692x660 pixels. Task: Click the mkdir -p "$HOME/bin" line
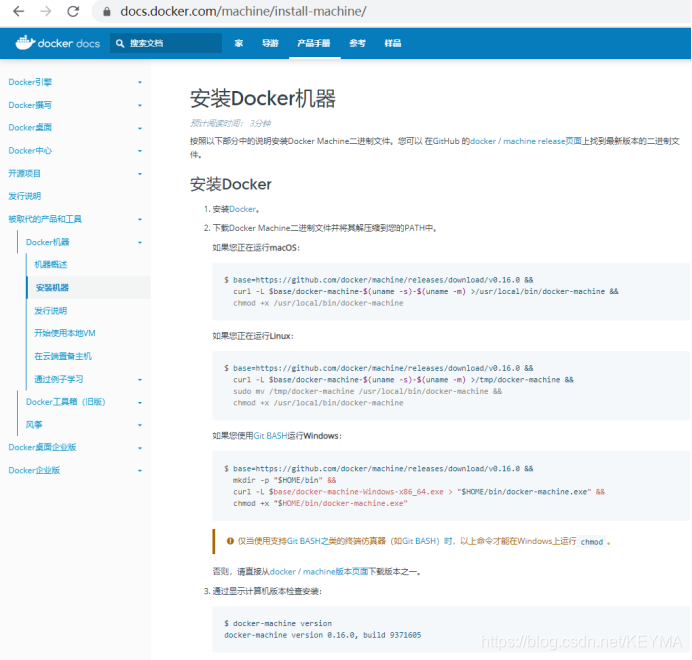pyautogui.click(x=285, y=480)
